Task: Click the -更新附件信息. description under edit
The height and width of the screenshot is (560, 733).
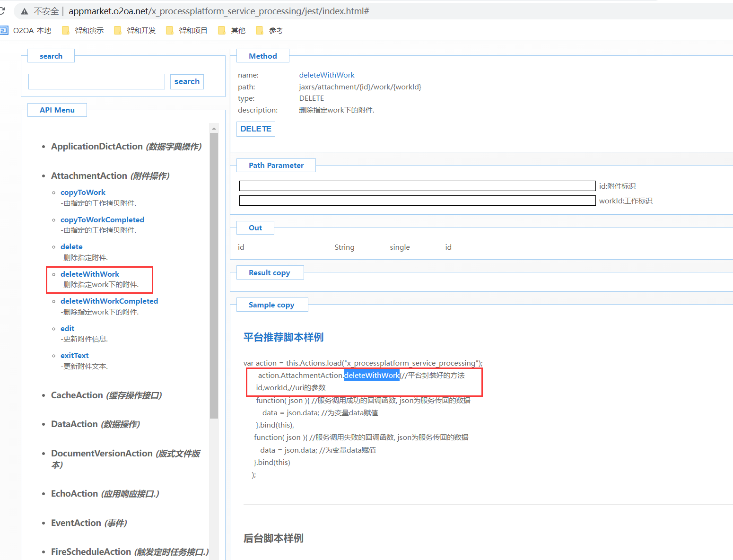Action: coord(84,339)
